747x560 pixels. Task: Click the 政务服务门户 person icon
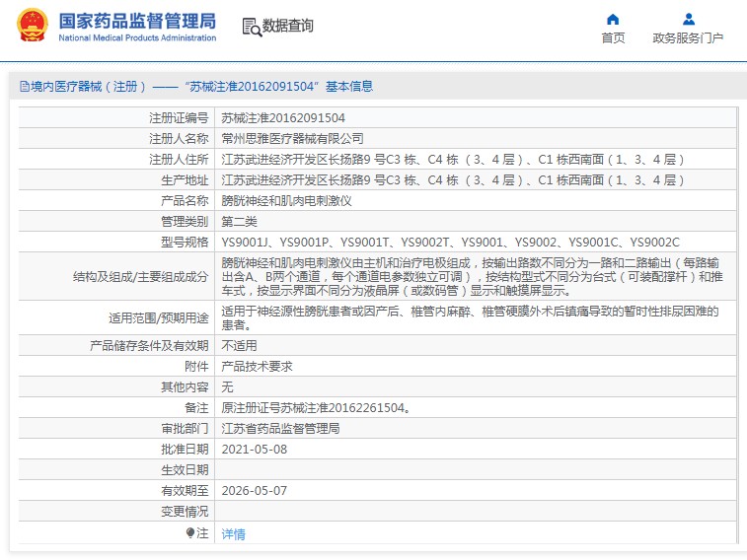point(688,19)
